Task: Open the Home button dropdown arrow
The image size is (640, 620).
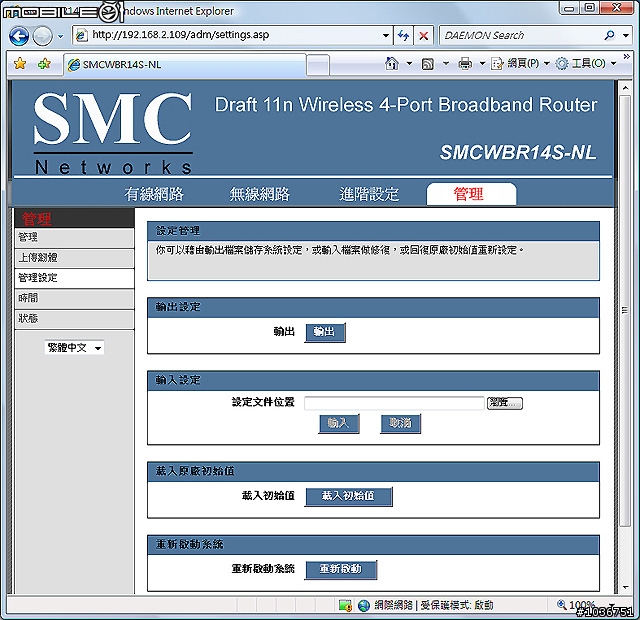Action: [x=409, y=63]
